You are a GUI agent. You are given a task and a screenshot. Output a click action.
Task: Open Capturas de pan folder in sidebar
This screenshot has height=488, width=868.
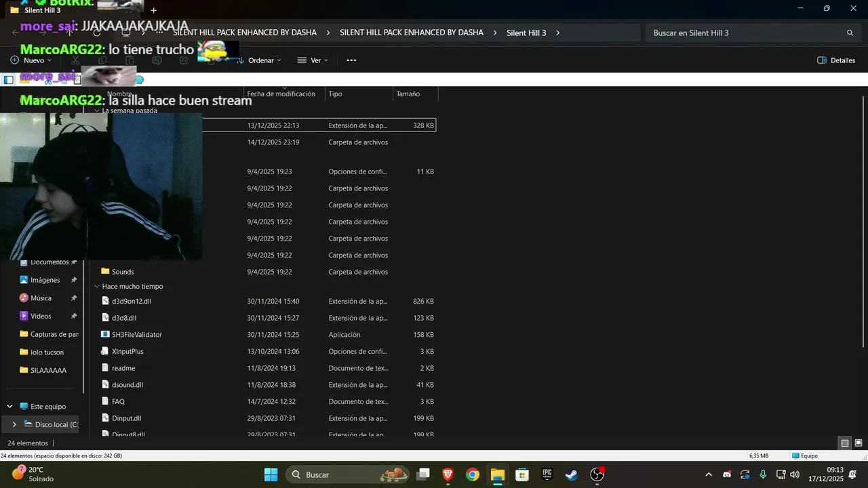[x=54, y=334]
